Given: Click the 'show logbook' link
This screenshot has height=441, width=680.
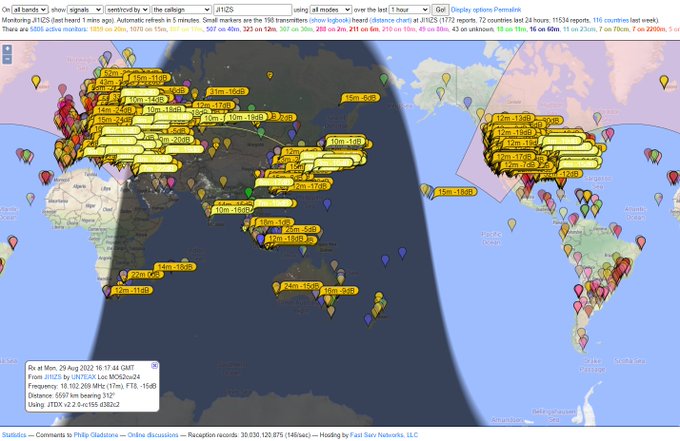Looking at the screenshot, I should pos(330,20).
